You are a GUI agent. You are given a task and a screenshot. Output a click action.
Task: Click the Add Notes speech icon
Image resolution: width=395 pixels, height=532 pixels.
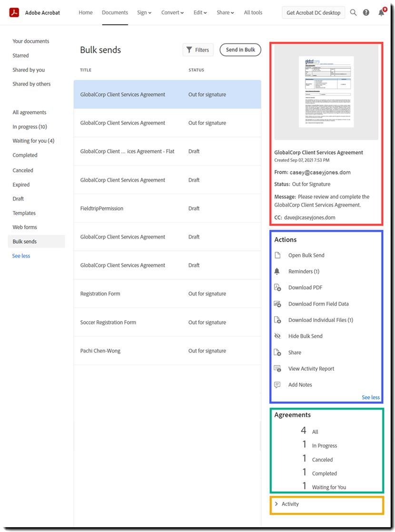tap(277, 384)
